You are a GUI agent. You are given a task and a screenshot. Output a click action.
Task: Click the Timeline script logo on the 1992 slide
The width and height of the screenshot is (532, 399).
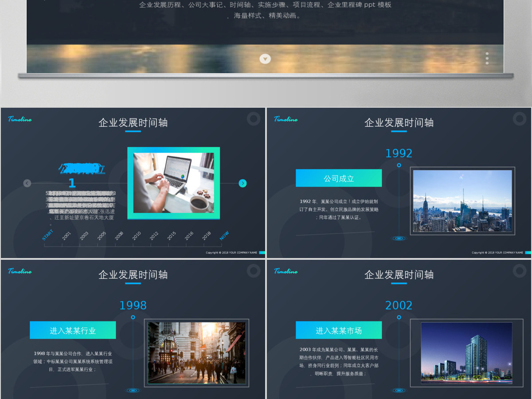click(x=286, y=119)
